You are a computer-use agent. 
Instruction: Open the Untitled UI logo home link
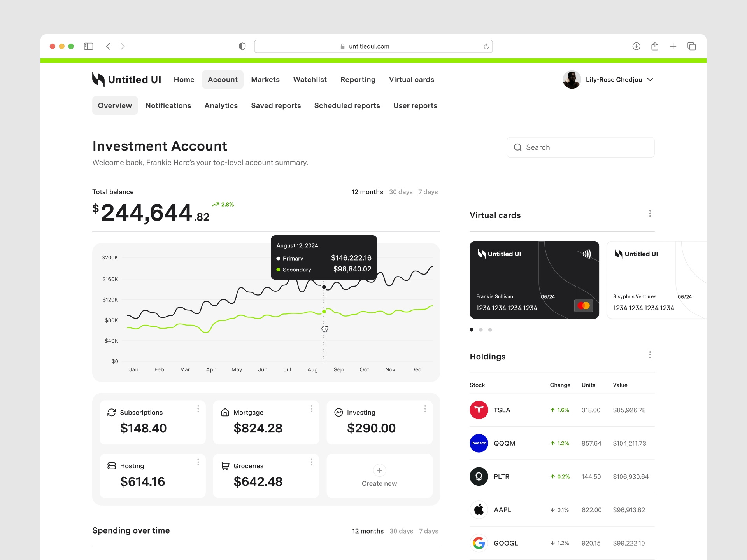tap(126, 80)
